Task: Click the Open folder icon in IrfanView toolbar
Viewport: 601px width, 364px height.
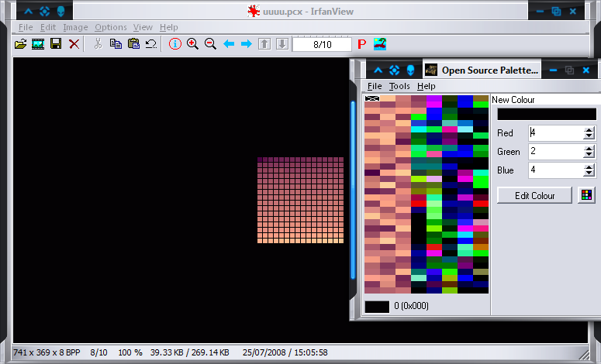Action: [21, 44]
